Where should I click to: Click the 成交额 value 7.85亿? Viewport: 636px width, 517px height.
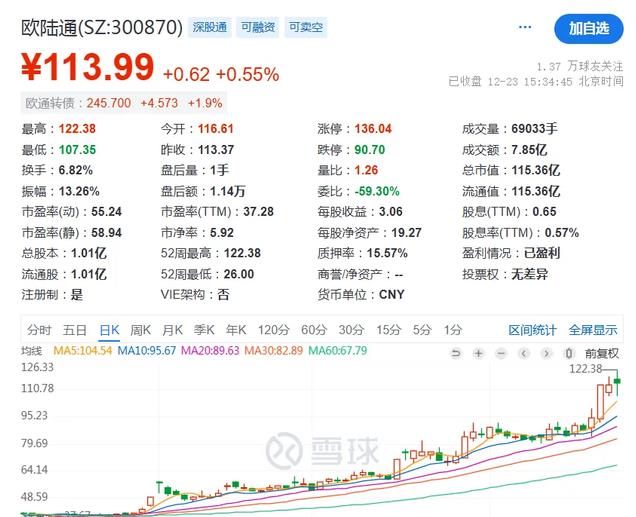click(529, 150)
